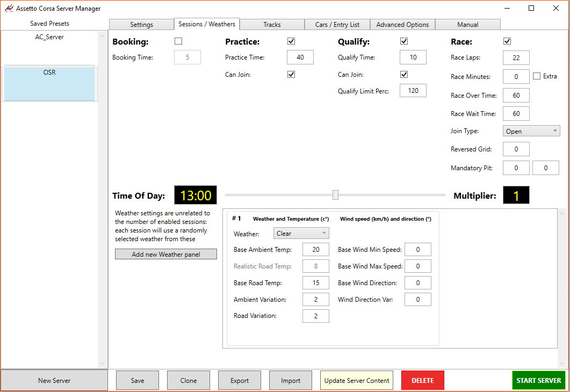
Task: Click the Base Ambient Temp field
Action: click(x=315, y=249)
